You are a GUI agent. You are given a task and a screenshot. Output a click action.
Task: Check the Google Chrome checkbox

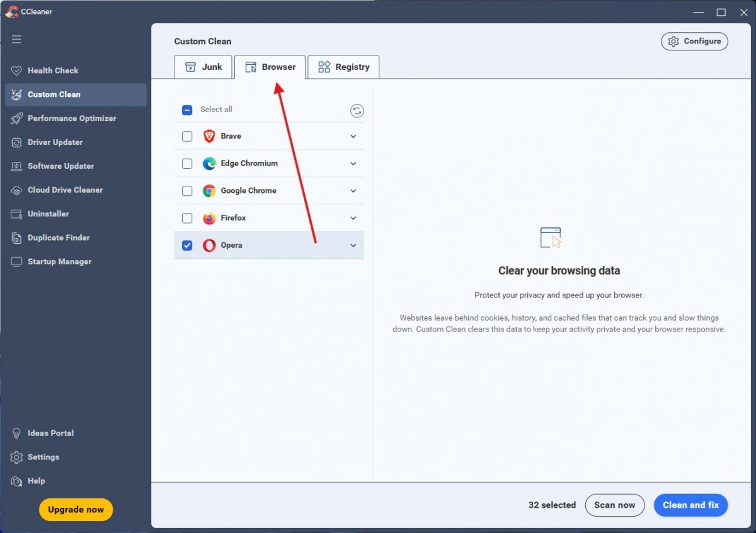(x=187, y=191)
